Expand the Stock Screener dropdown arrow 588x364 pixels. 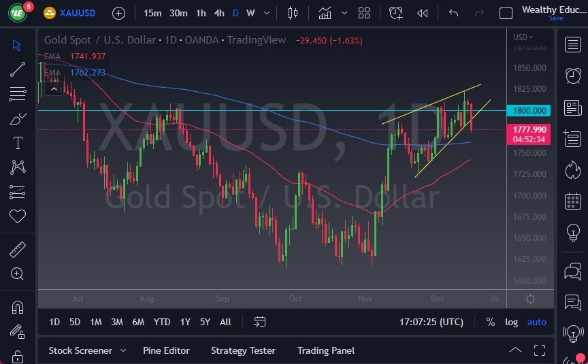tap(123, 350)
